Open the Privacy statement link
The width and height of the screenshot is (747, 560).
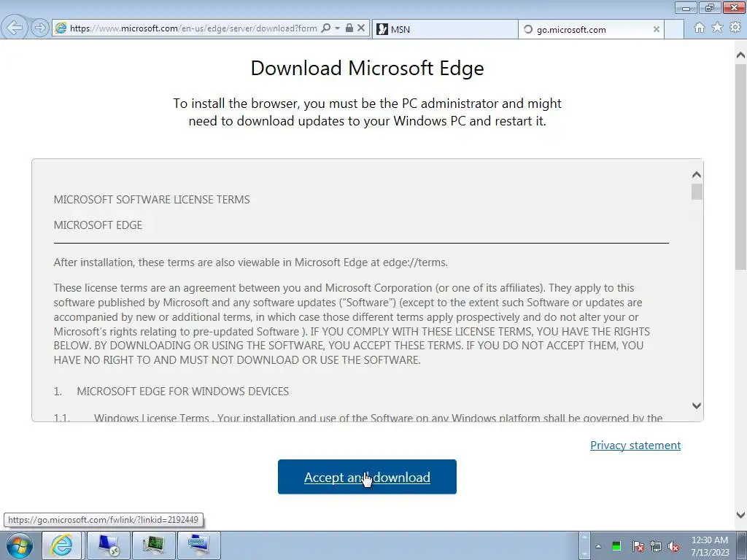[635, 446]
